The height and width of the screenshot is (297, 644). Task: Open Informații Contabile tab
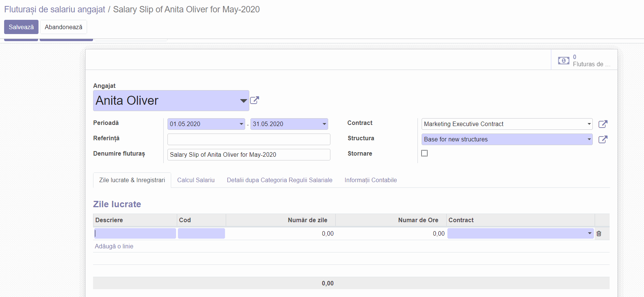(x=371, y=180)
